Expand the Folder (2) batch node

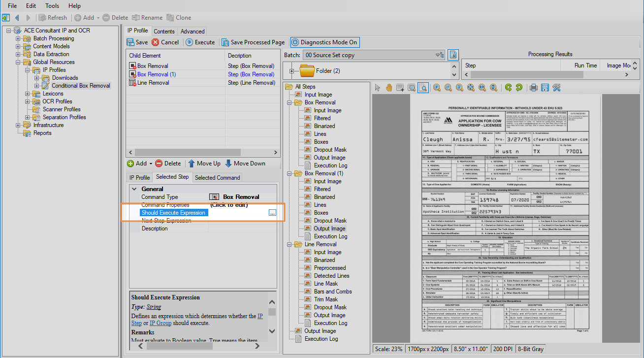click(292, 71)
